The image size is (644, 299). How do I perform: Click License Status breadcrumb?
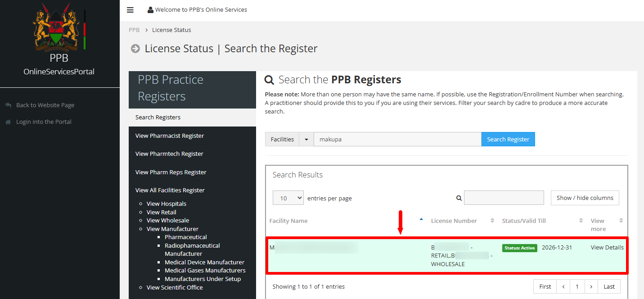tap(171, 30)
